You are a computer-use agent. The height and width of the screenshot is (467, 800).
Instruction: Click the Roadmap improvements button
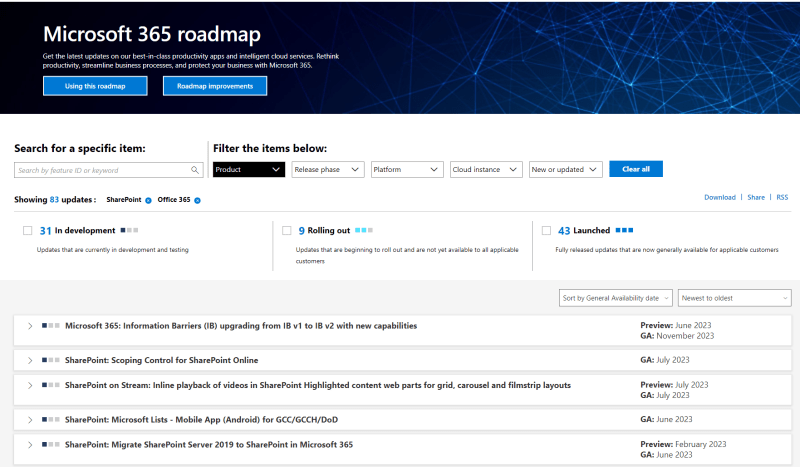point(215,86)
